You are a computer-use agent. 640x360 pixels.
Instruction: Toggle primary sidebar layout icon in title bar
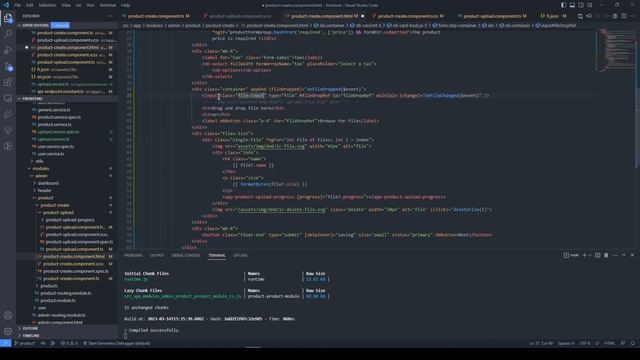(x=563, y=5)
